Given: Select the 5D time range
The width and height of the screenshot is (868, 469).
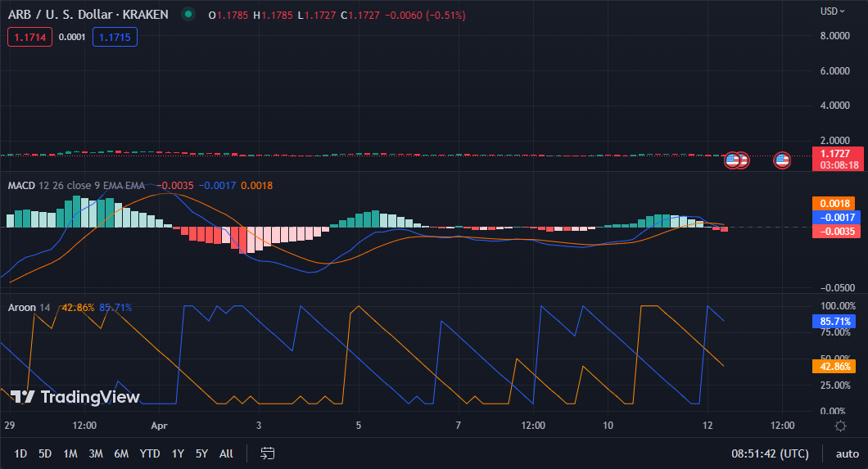Looking at the screenshot, I should click(45, 453).
